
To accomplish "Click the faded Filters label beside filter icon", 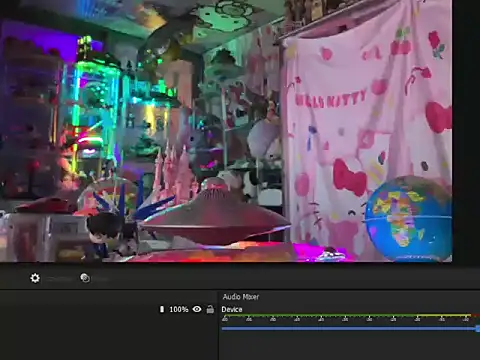I will (x=100, y=279).
